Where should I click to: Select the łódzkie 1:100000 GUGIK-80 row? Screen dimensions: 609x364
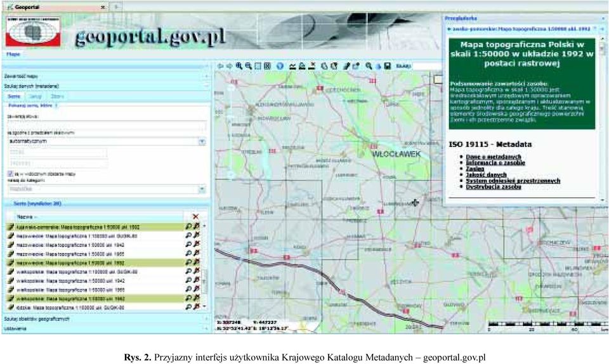pos(95,307)
